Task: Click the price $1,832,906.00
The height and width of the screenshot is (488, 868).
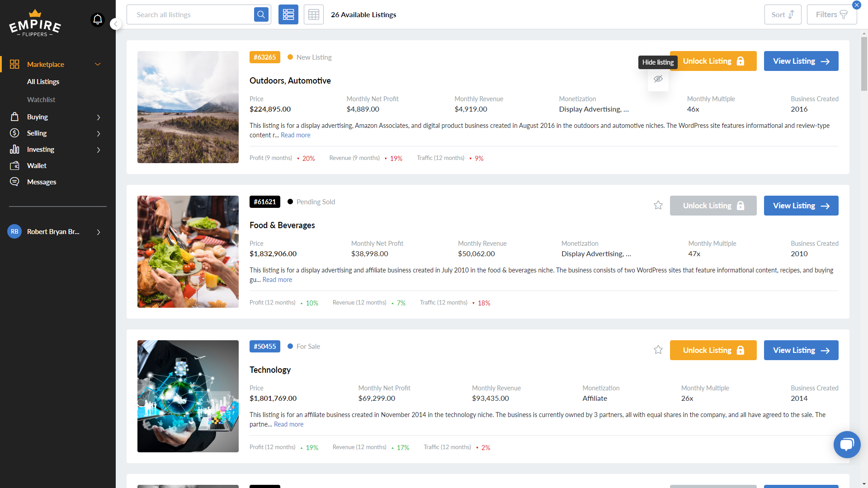Action: pos(273,253)
